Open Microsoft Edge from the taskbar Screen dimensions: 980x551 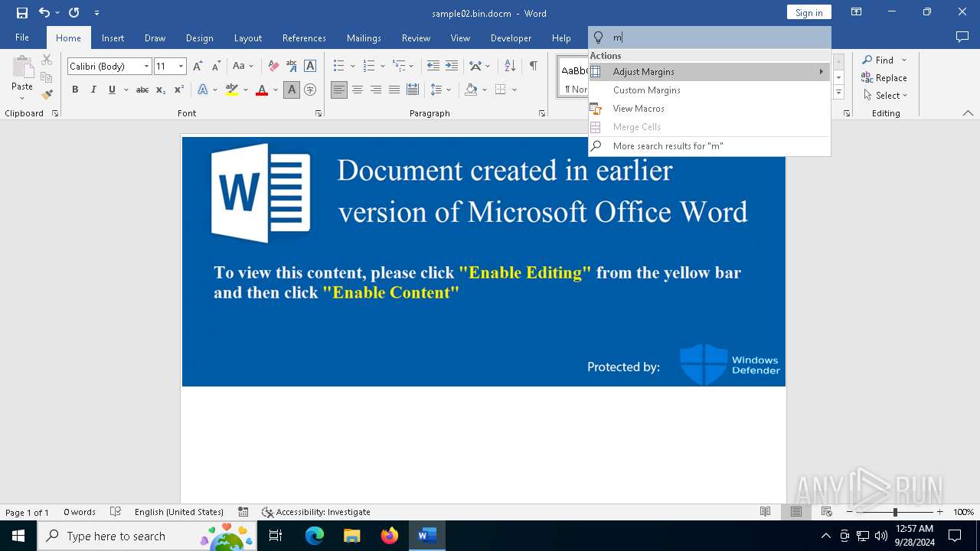(x=315, y=536)
